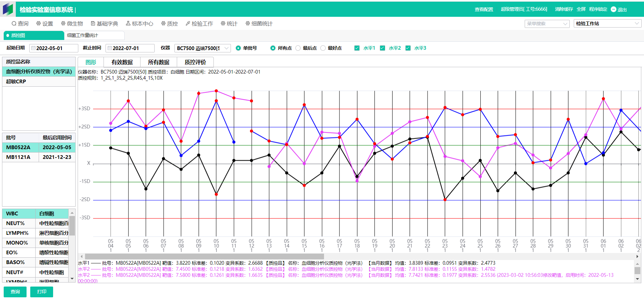Click 程序锁定 link
The height and width of the screenshot is (301, 644).
tap(598, 9)
